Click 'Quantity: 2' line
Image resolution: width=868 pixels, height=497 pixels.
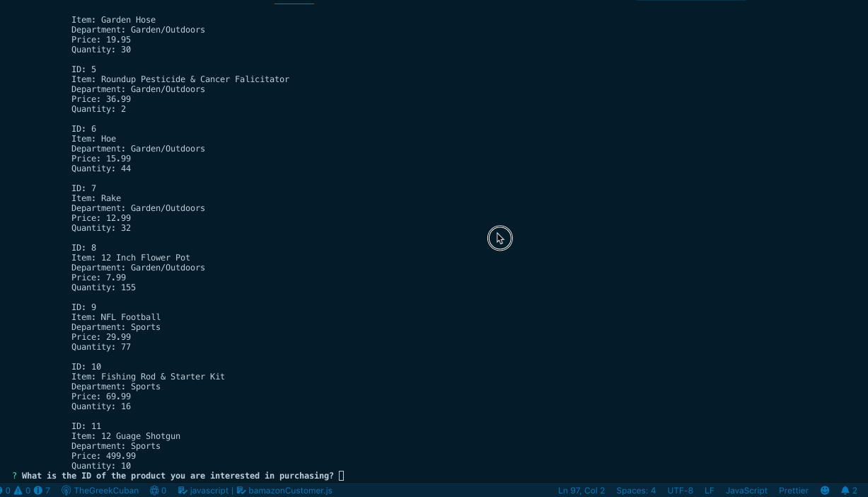click(x=98, y=109)
